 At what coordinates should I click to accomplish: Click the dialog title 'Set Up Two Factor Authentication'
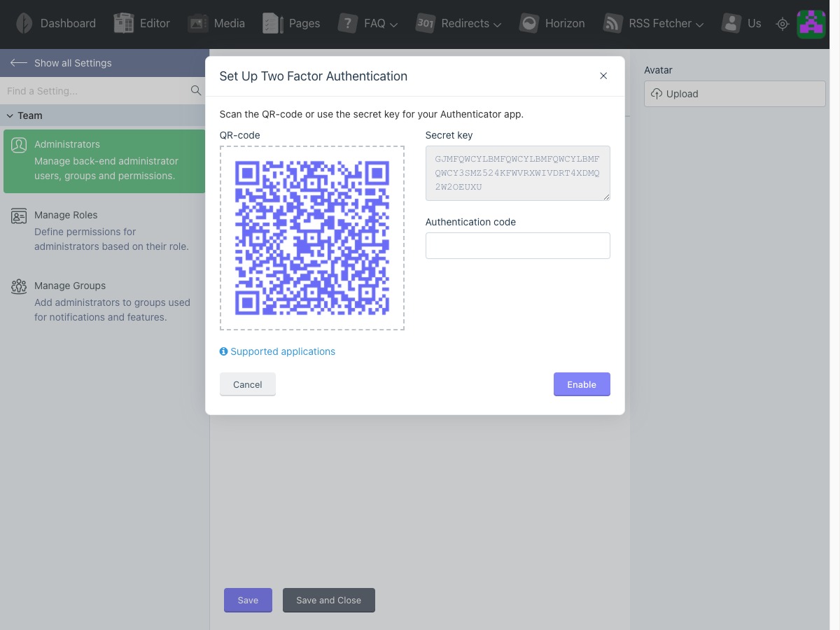point(314,76)
